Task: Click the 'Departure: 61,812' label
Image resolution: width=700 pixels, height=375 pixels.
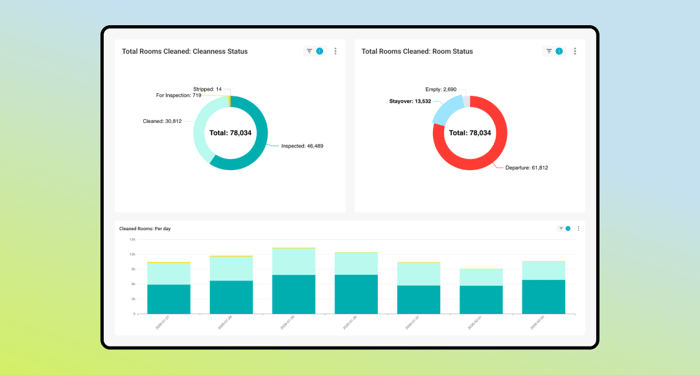Action: pyautogui.click(x=527, y=168)
